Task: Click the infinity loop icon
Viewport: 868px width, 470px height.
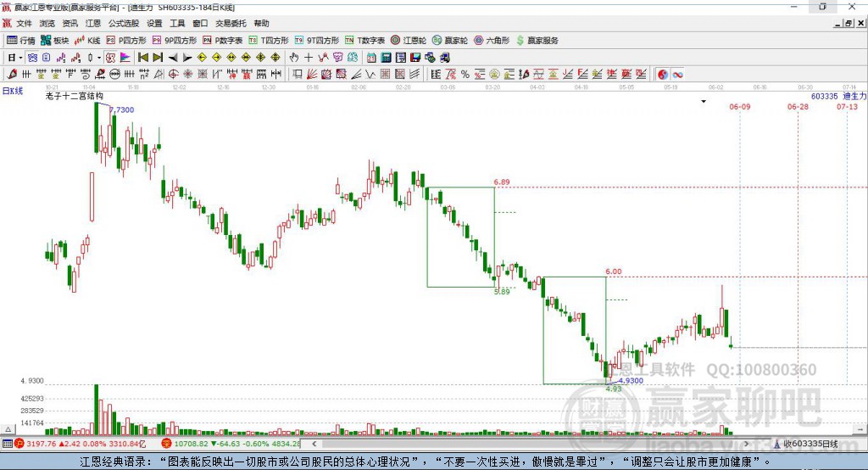Action: [x=677, y=75]
